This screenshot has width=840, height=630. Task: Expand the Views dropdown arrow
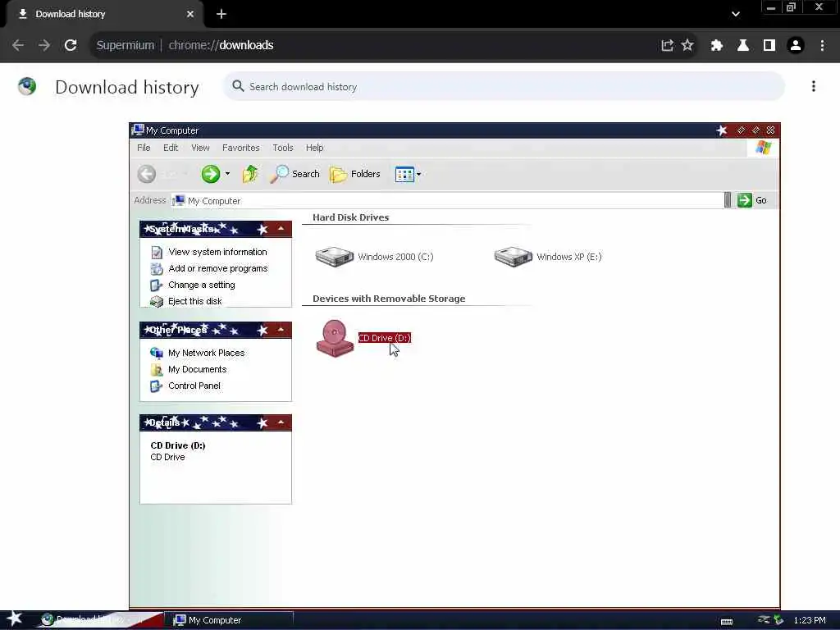(419, 174)
